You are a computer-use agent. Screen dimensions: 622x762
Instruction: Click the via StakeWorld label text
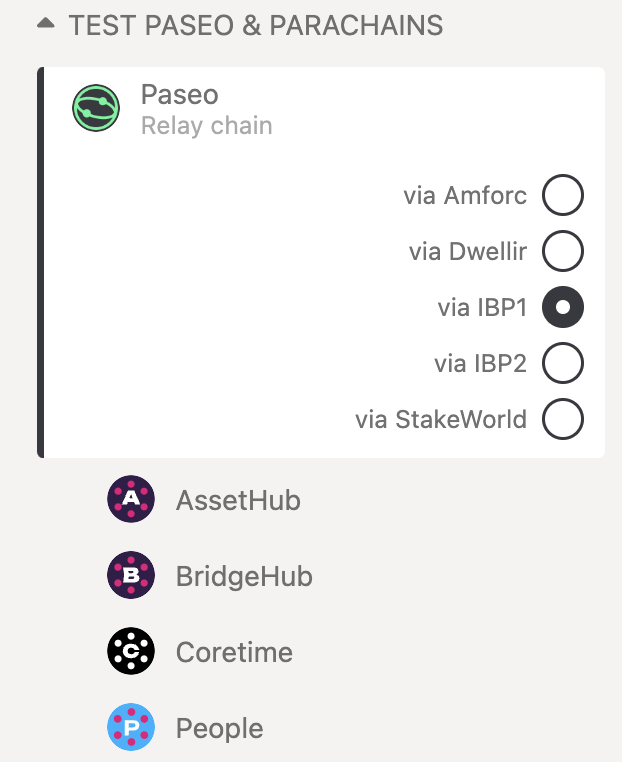(x=441, y=419)
